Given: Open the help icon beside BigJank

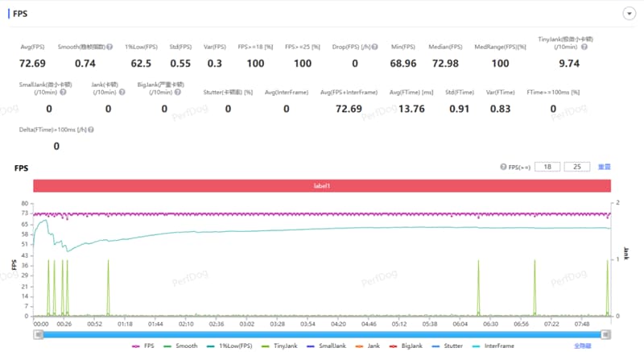Looking at the screenshot, I should coord(177,92).
